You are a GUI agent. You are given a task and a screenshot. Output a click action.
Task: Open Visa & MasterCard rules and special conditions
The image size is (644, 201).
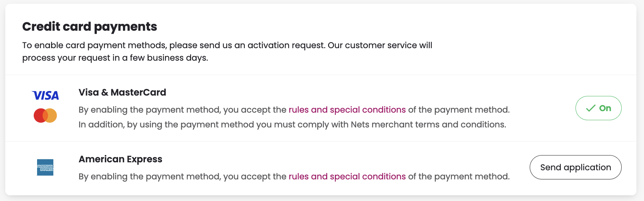347,110
